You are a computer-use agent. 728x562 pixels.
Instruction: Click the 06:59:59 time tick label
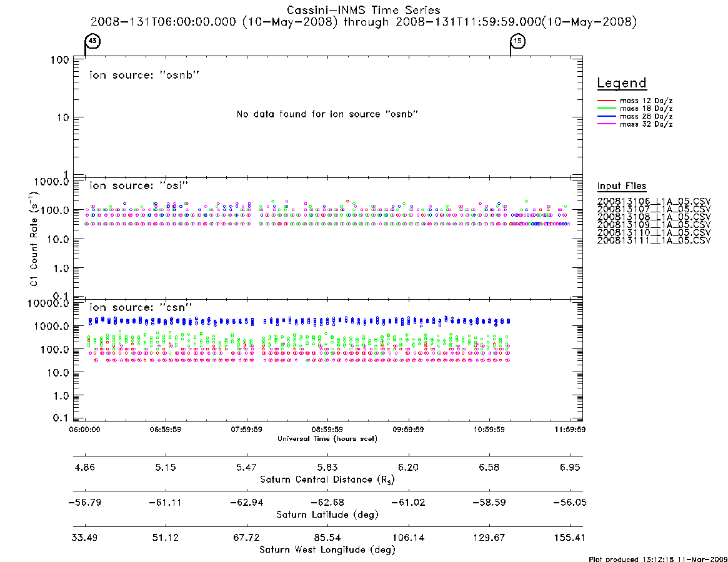tap(166, 430)
